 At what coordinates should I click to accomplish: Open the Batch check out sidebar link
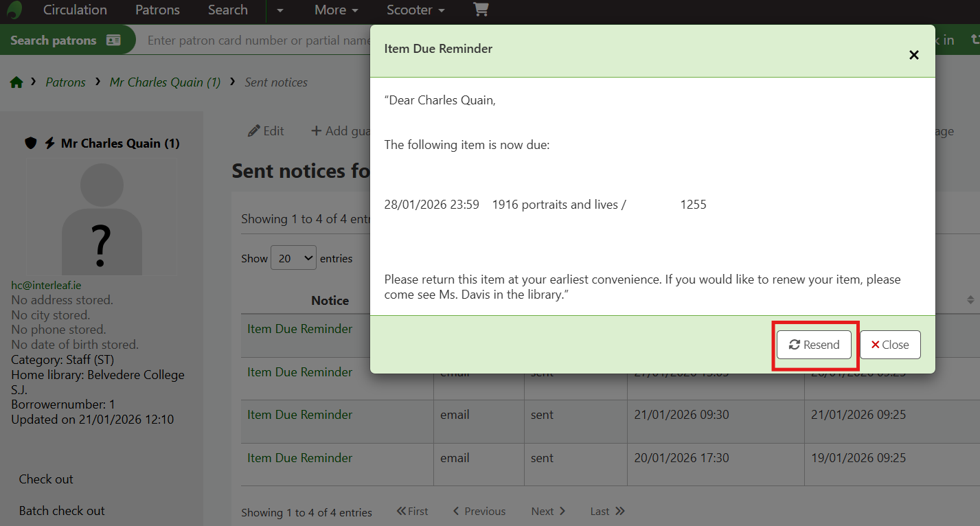tap(62, 511)
